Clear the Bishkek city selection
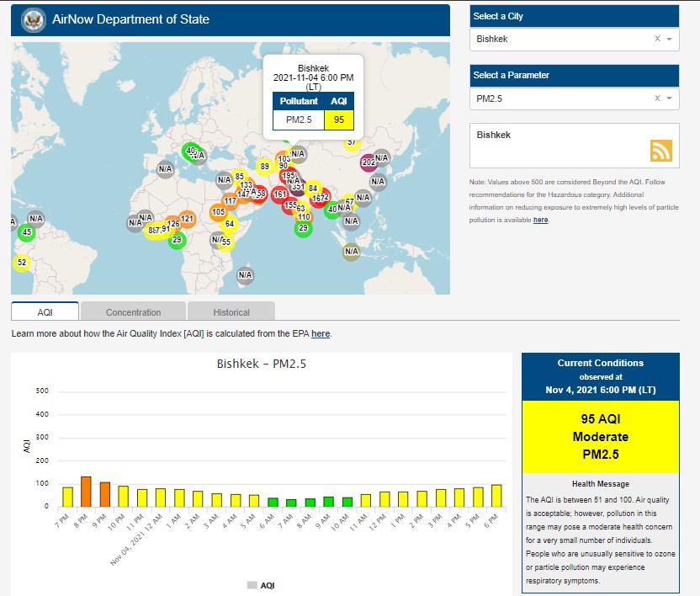Image resolution: width=700 pixels, height=596 pixels. point(657,39)
